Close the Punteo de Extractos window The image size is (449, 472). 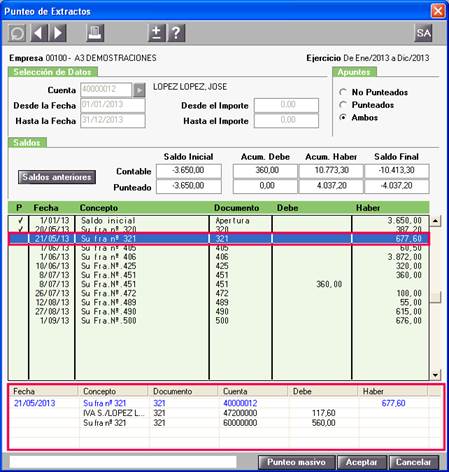tap(438, 11)
